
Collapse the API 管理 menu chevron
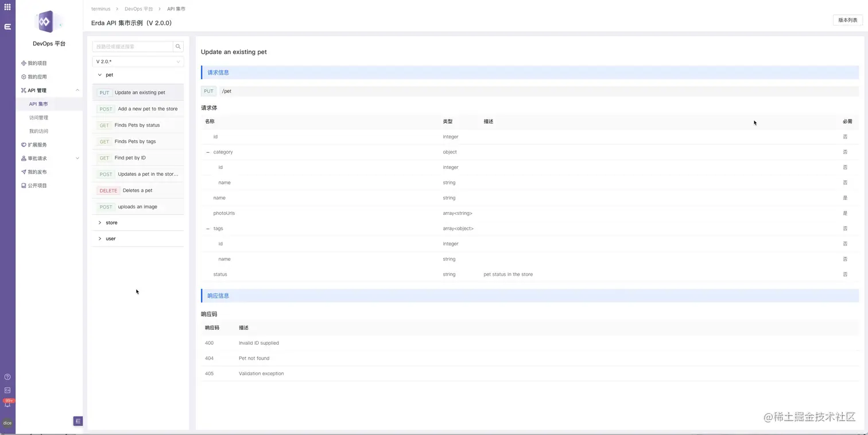(x=77, y=90)
